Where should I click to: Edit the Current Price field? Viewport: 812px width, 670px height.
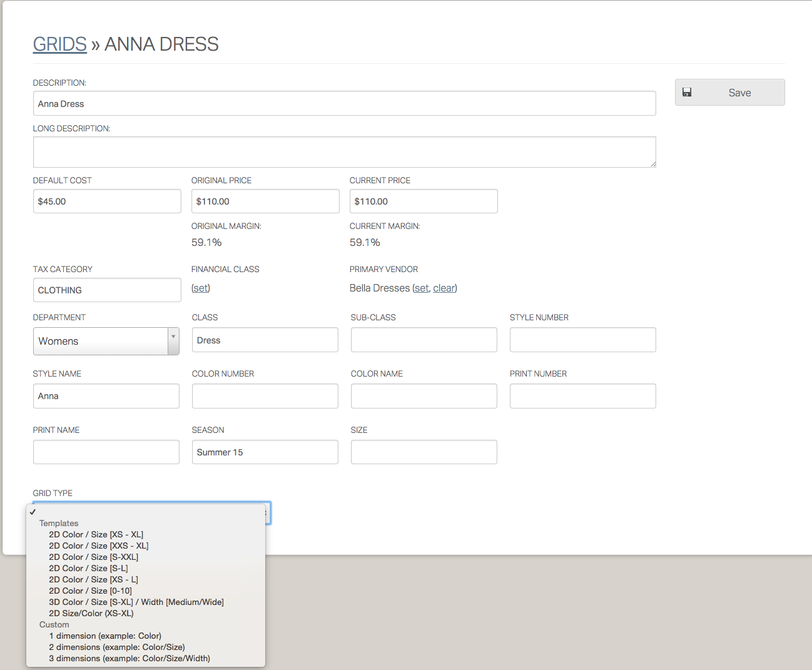coord(424,201)
